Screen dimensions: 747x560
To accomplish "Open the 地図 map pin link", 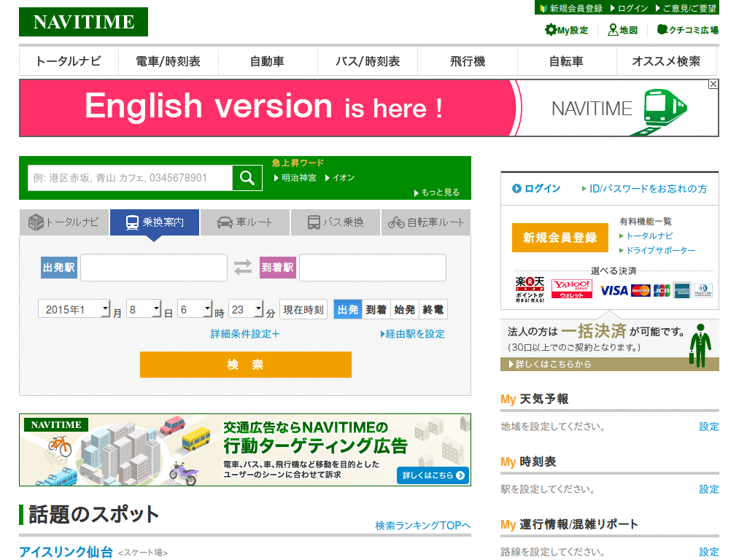I will point(623,30).
